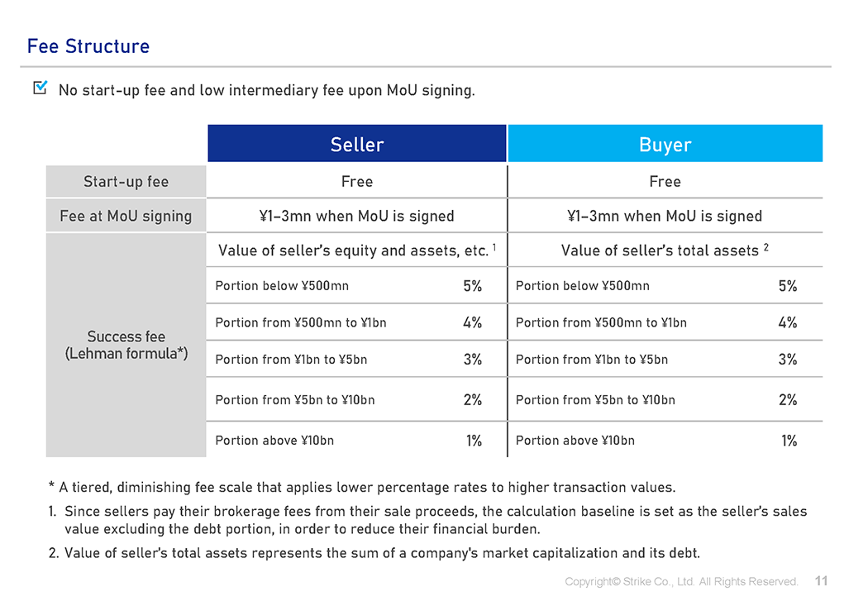Click Seller's 5% rate for portion below ¥500mn
The image size is (868, 601).
coord(472,286)
